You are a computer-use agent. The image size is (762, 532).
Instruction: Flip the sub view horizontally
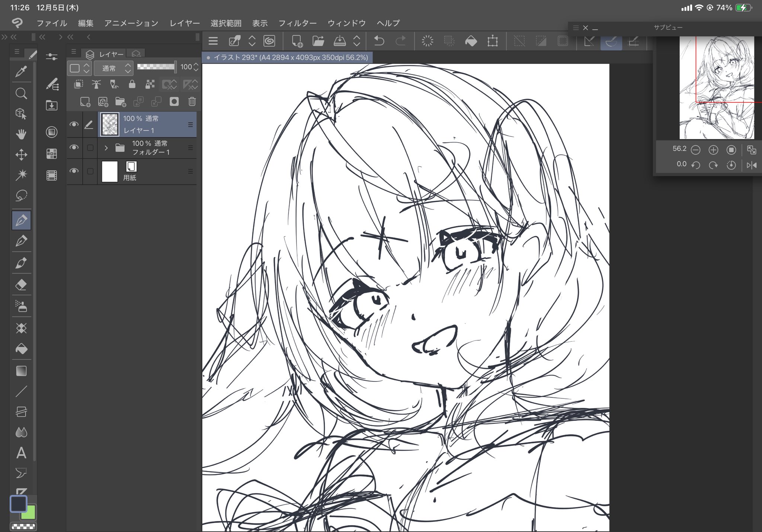(751, 165)
